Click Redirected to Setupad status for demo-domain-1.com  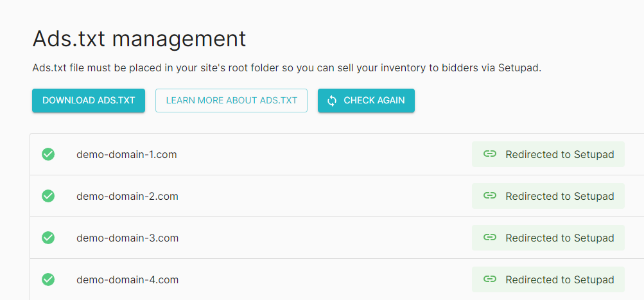pos(548,154)
